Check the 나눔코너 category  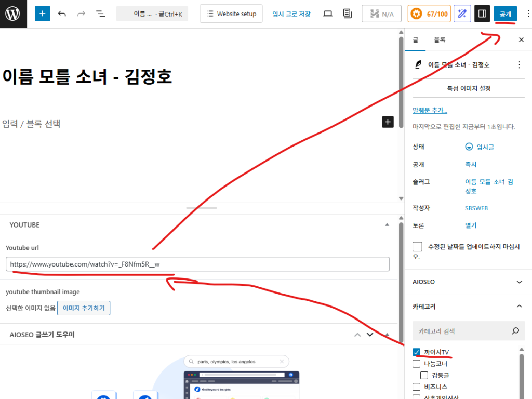pos(416,364)
